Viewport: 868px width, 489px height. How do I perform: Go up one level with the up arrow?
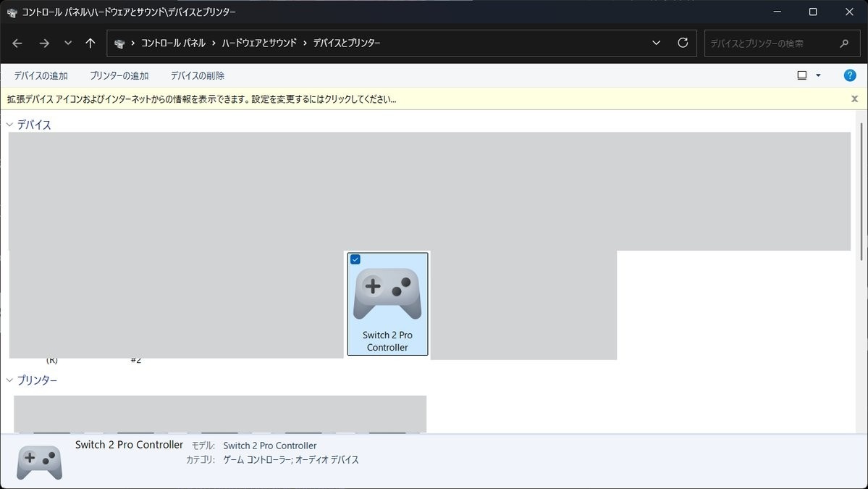(90, 43)
